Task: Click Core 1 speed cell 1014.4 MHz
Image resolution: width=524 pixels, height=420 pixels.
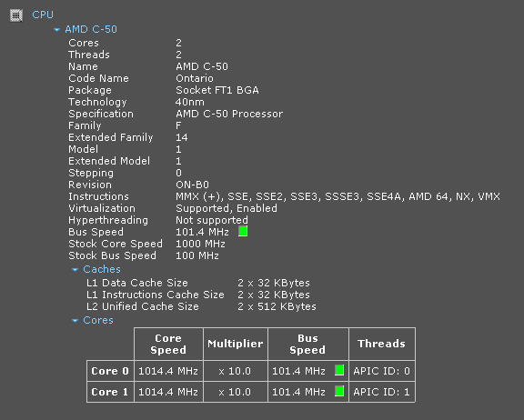Action: point(168,392)
